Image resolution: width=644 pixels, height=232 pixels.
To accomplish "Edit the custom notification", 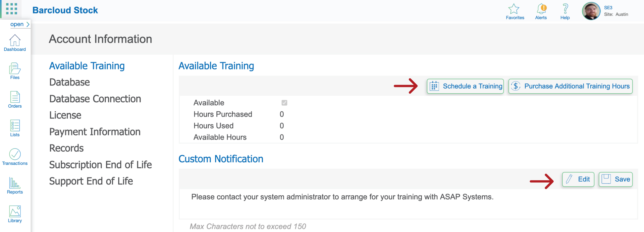I will 578,179.
